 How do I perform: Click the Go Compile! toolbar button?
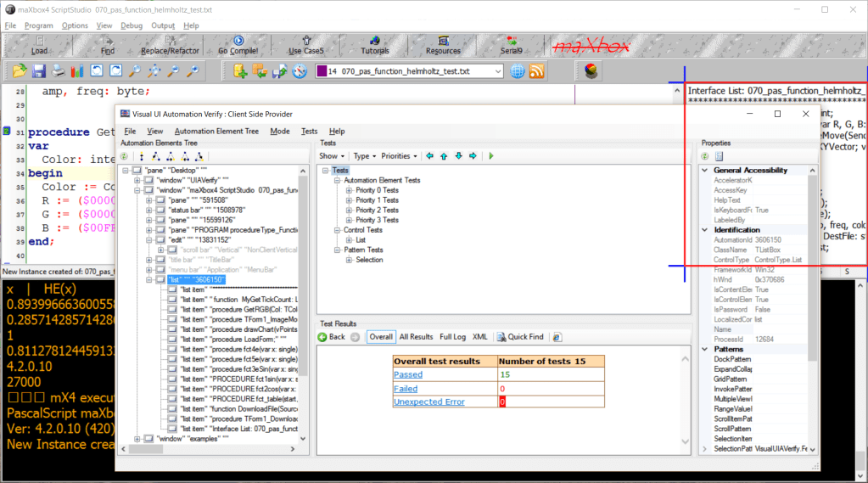click(x=238, y=44)
